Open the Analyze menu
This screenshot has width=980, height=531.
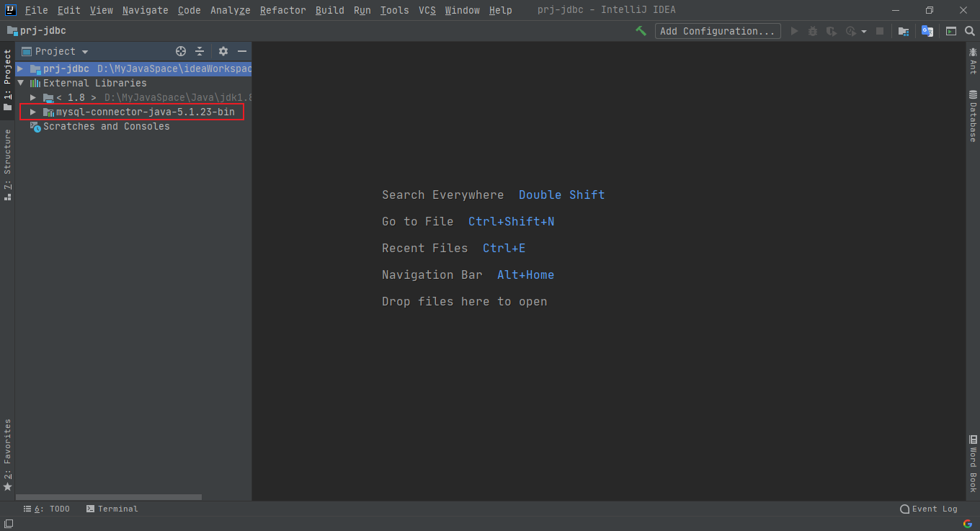(x=231, y=10)
